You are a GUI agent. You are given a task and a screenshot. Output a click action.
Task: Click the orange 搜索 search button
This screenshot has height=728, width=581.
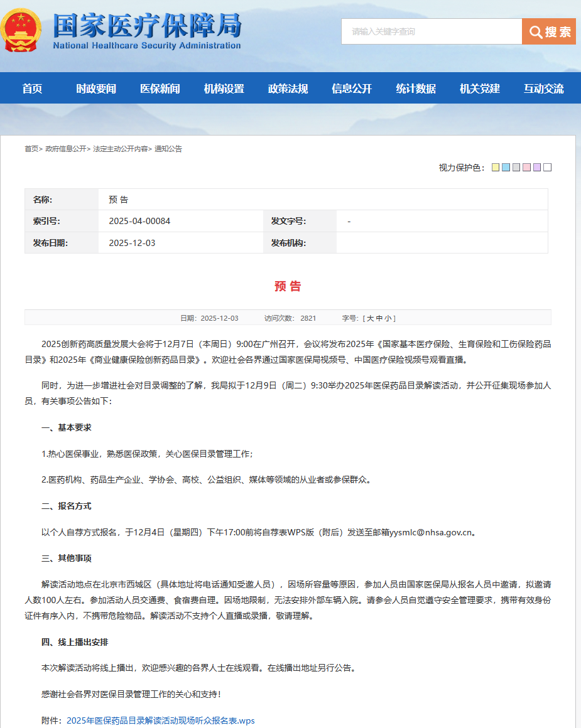(x=548, y=32)
